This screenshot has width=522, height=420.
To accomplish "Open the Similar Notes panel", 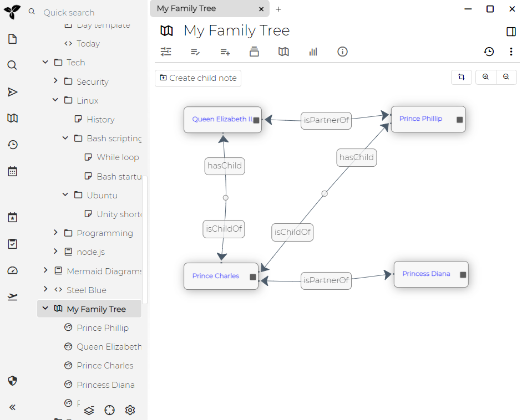I will point(313,52).
